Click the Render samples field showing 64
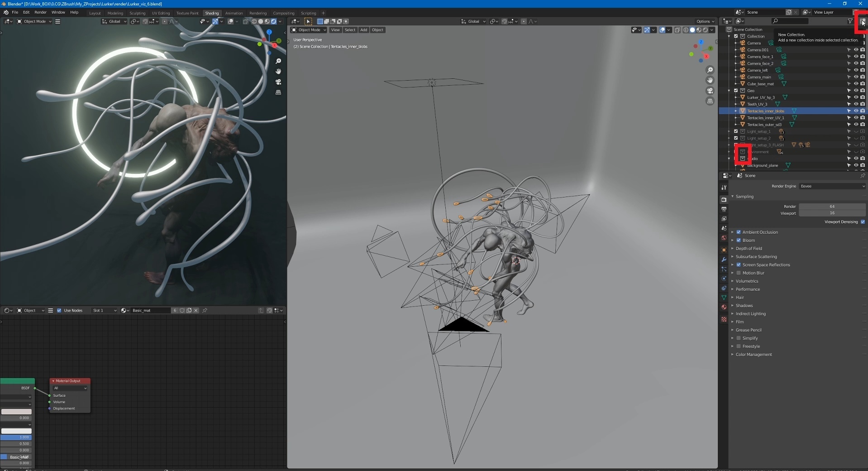 click(x=831, y=207)
